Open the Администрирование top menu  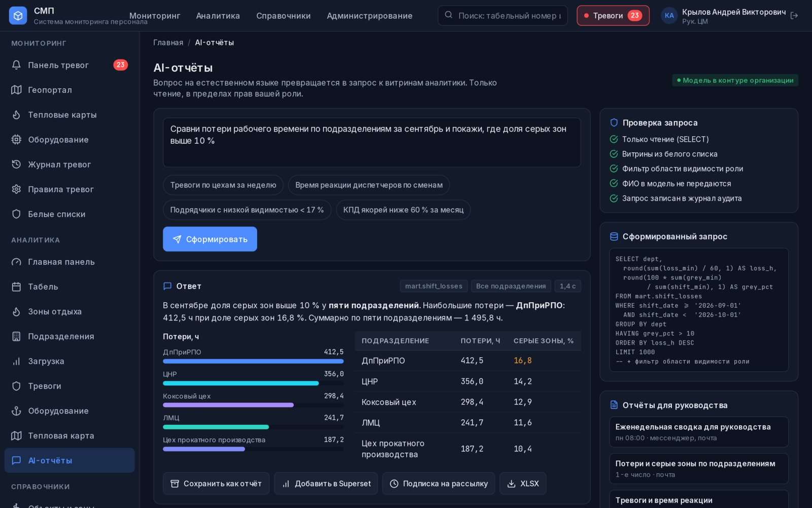(369, 16)
